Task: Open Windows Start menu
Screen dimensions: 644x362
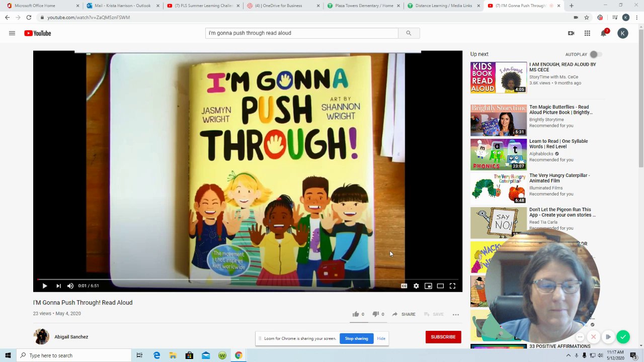Action: pos(8,355)
